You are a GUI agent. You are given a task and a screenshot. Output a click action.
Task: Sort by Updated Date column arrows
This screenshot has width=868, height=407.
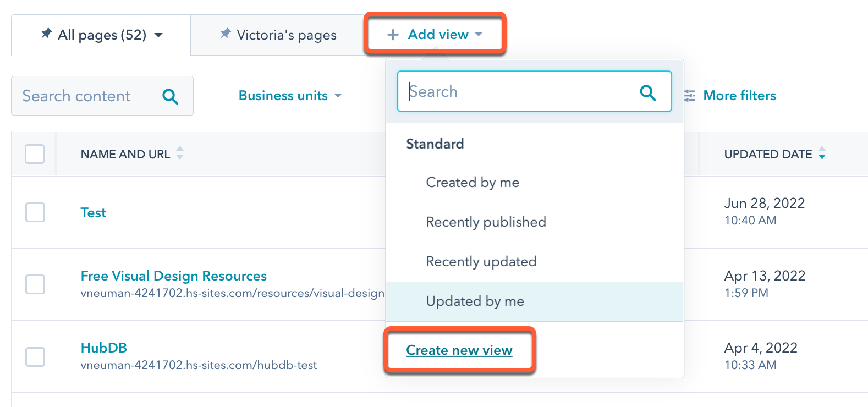[x=822, y=153]
